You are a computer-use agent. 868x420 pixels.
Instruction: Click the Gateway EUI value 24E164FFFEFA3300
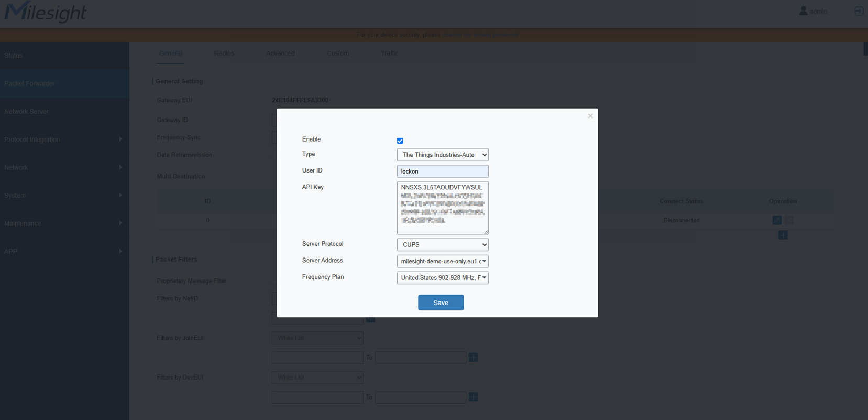(300, 100)
